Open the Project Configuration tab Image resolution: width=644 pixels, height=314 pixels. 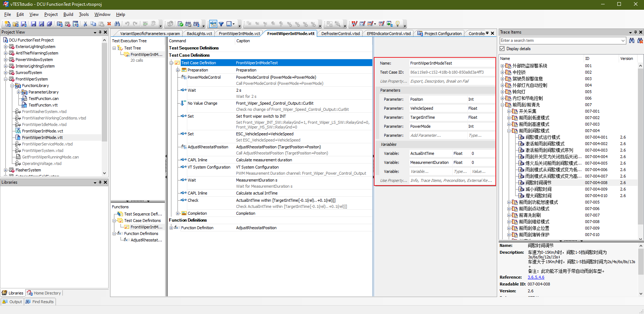(439, 34)
